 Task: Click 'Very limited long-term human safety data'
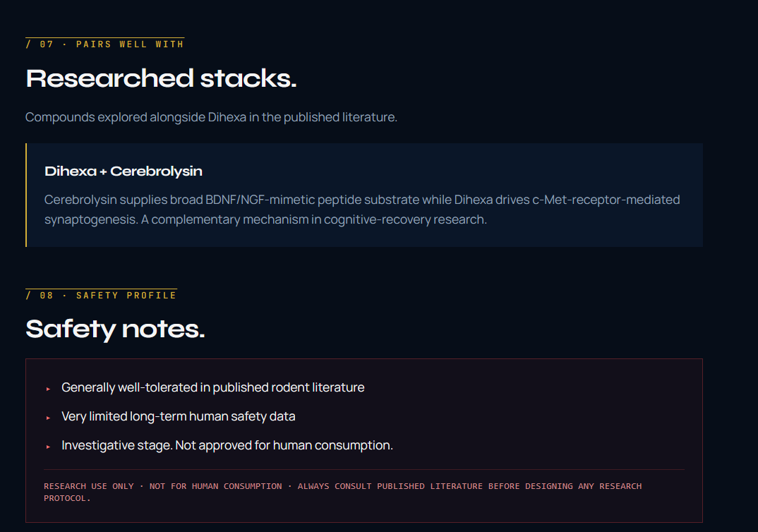click(x=179, y=416)
